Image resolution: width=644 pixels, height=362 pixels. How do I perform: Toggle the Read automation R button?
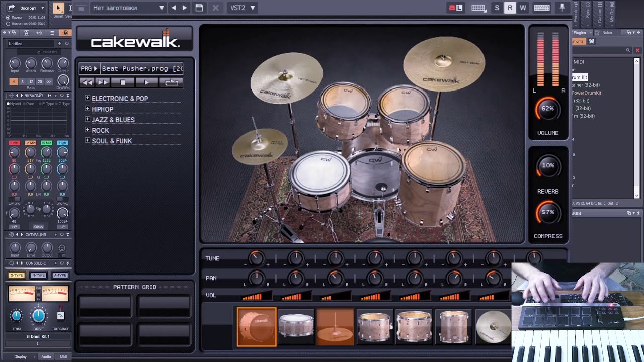(x=510, y=8)
